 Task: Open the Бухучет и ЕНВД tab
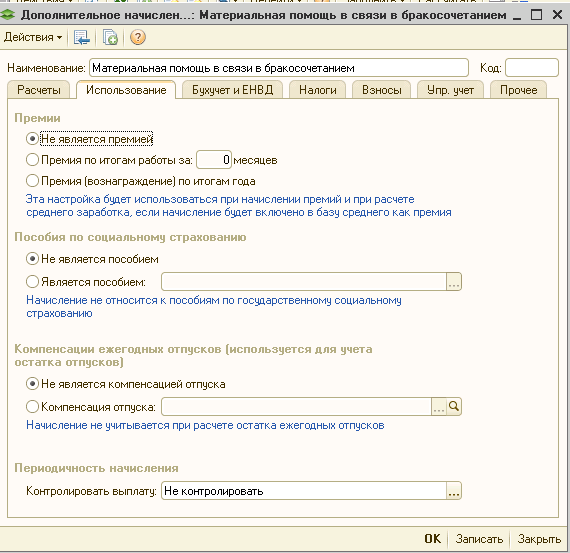coord(232,90)
